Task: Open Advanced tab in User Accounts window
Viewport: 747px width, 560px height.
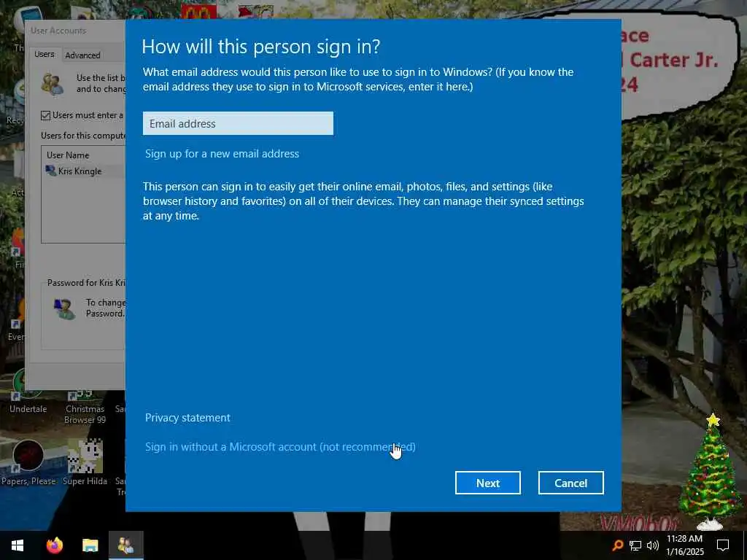Action: pyautogui.click(x=83, y=55)
